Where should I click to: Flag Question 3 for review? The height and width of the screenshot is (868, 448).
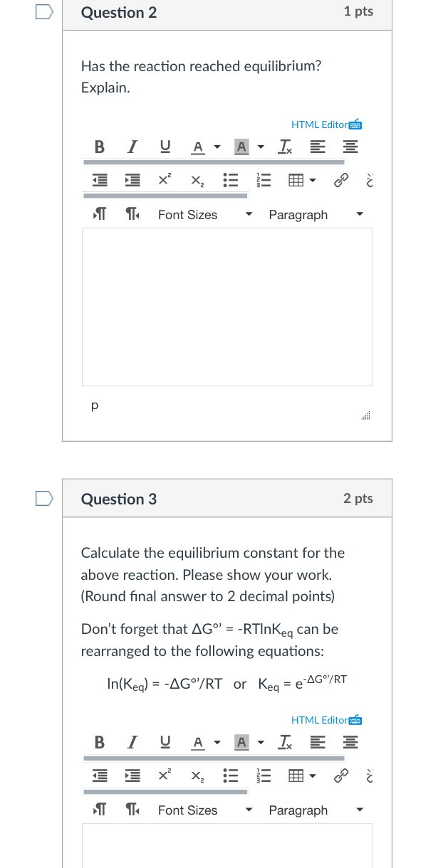coord(44,499)
